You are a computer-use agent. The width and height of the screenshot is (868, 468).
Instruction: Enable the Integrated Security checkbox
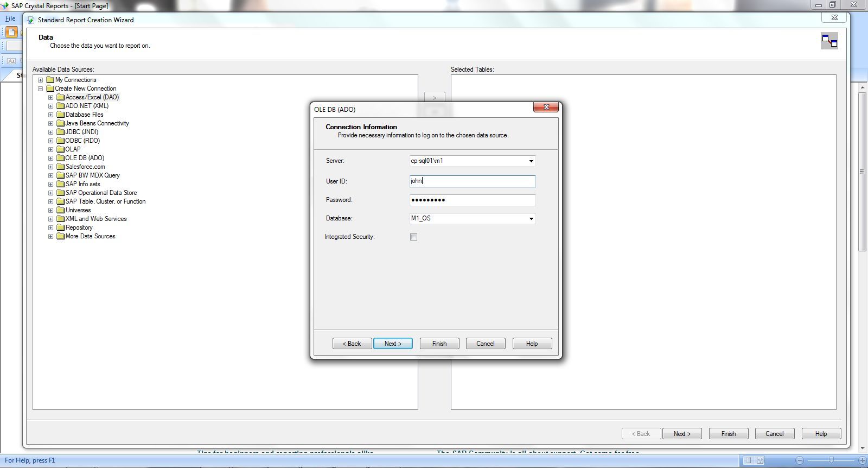[x=414, y=237]
